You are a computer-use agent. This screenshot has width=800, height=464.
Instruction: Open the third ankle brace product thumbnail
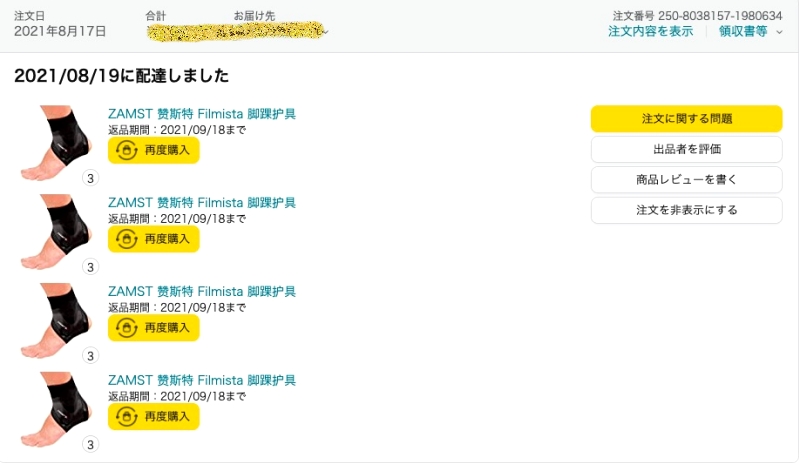[x=57, y=319]
